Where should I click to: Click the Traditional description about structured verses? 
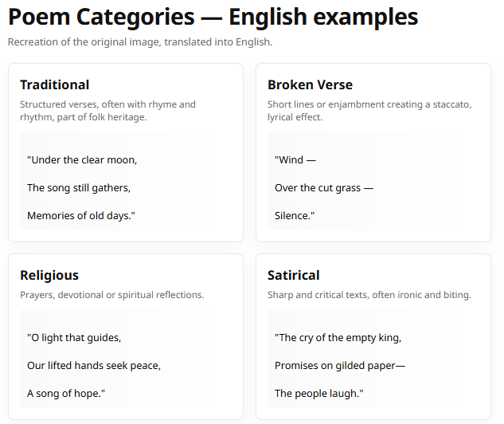click(107, 111)
